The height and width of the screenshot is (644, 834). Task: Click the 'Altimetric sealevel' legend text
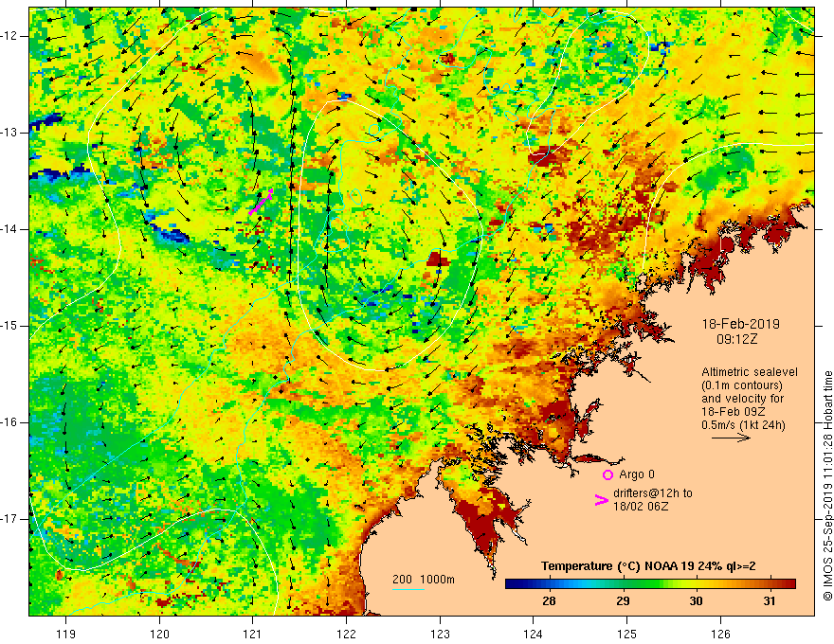pos(750,372)
